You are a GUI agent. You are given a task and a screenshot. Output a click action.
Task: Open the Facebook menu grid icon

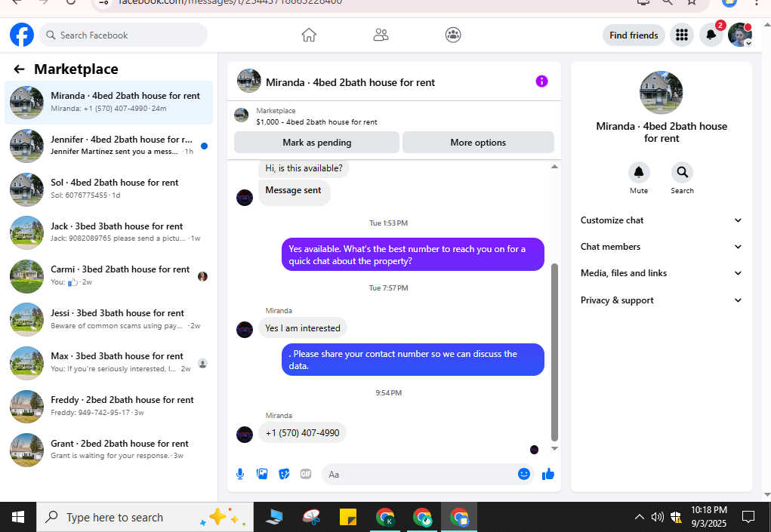pyautogui.click(x=681, y=35)
